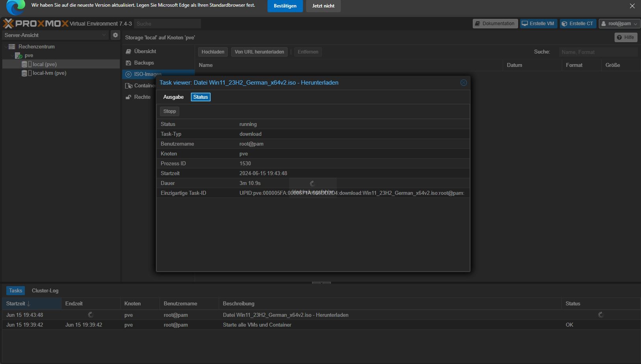
Task: Select task log row 'Jun 15 19:43:48'
Action: pyautogui.click(x=25, y=315)
